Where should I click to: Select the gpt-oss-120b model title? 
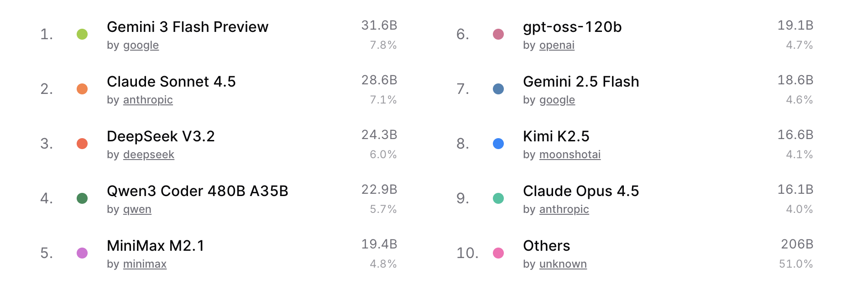pos(572,27)
